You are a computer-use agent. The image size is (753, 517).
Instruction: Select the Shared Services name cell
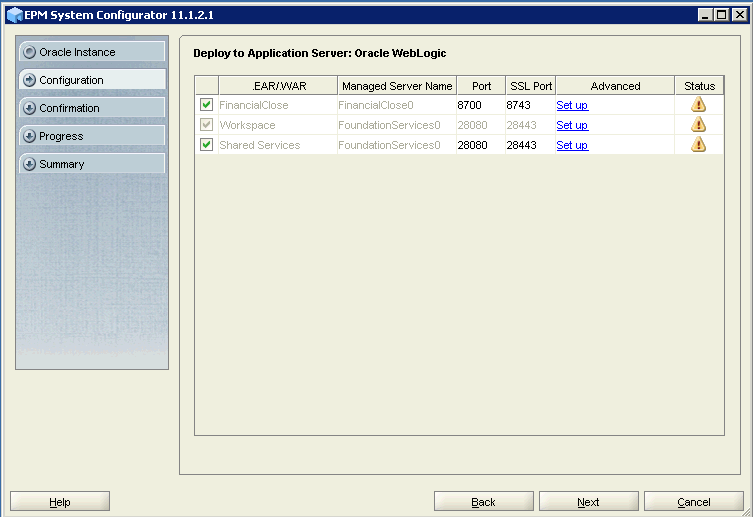(x=278, y=145)
